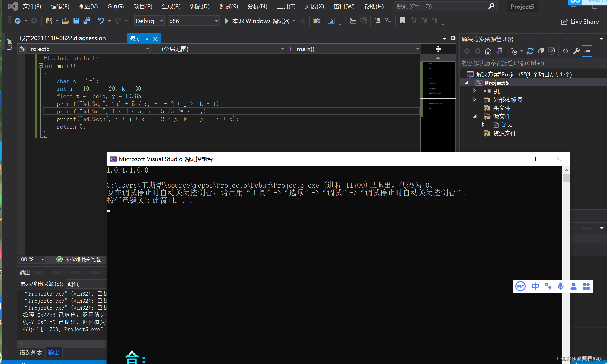This screenshot has width=607, height=364.
Task: Click the pending changes filter clock icon
Action: pos(514,51)
